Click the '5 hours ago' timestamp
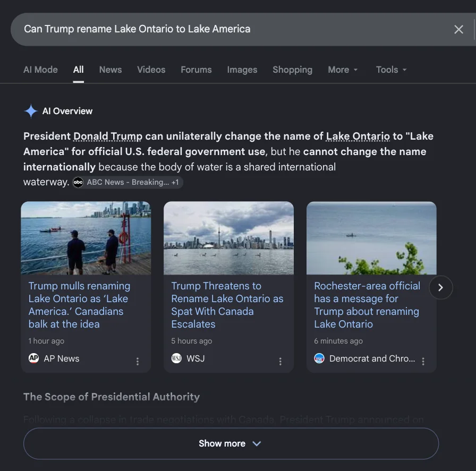476x471 pixels. pyautogui.click(x=192, y=341)
